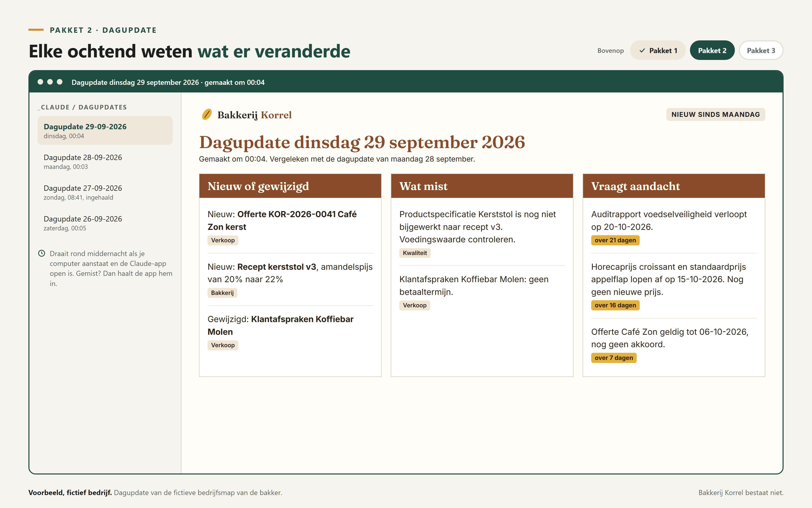Open the Pakket 1 tab
The image size is (812, 508).
coord(658,50)
